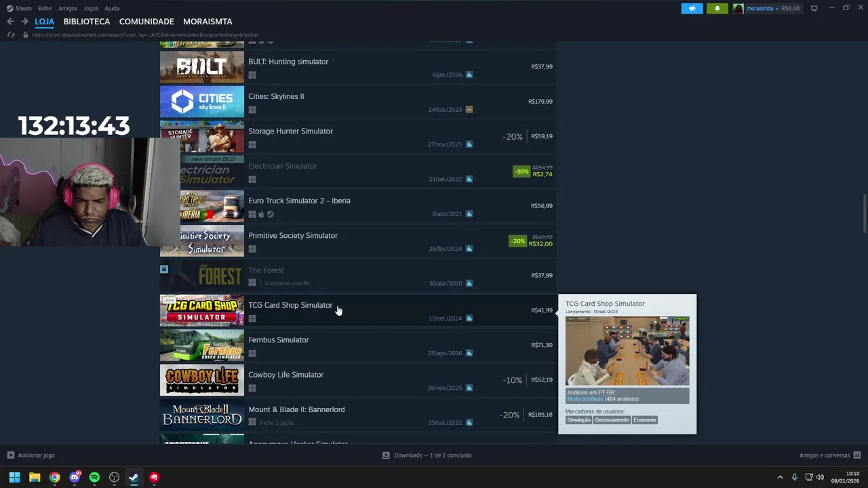Click the moraismta profile avatar
The width and height of the screenshot is (868, 488).
point(738,8)
